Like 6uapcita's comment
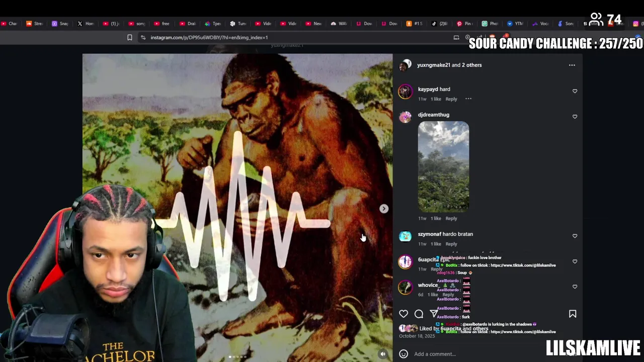Screen dimensions: 644x362 [575, 261]
